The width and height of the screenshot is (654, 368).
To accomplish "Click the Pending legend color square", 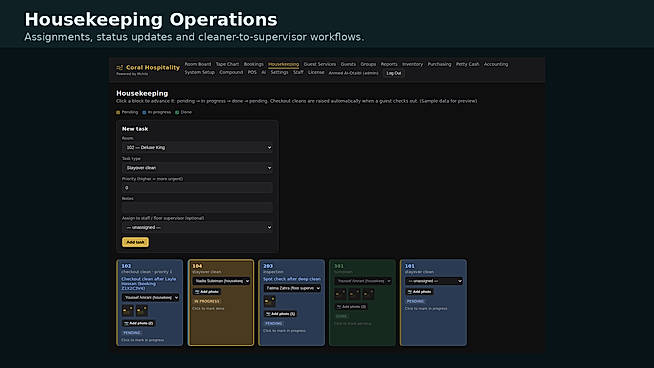I will click(x=118, y=112).
